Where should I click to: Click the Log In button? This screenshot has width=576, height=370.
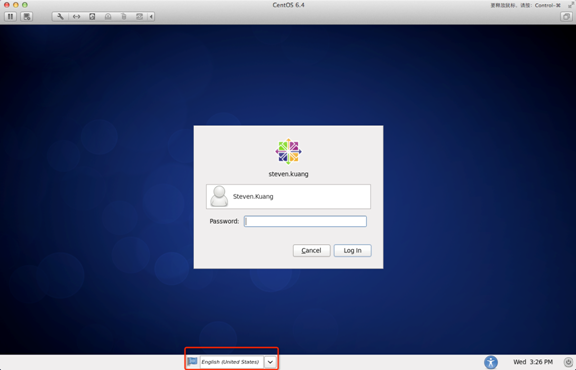click(353, 251)
